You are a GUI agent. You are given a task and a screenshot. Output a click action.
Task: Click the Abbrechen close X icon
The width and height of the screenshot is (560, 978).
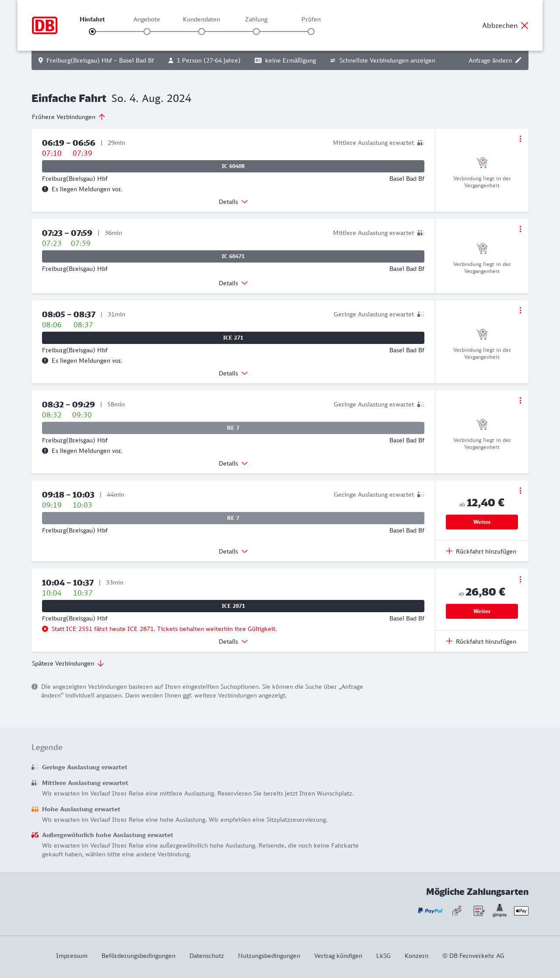pyautogui.click(x=525, y=25)
